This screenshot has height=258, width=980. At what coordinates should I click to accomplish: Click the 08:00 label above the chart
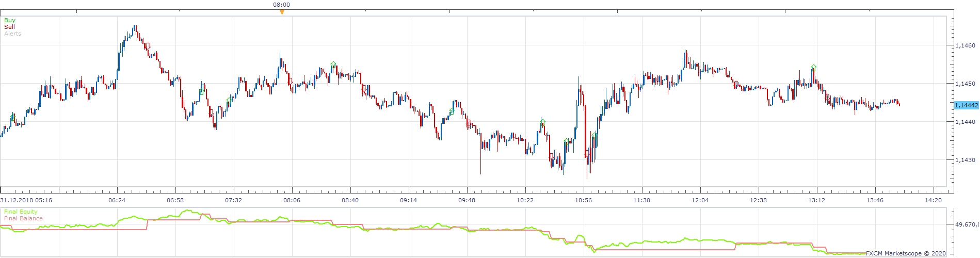(281, 5)
